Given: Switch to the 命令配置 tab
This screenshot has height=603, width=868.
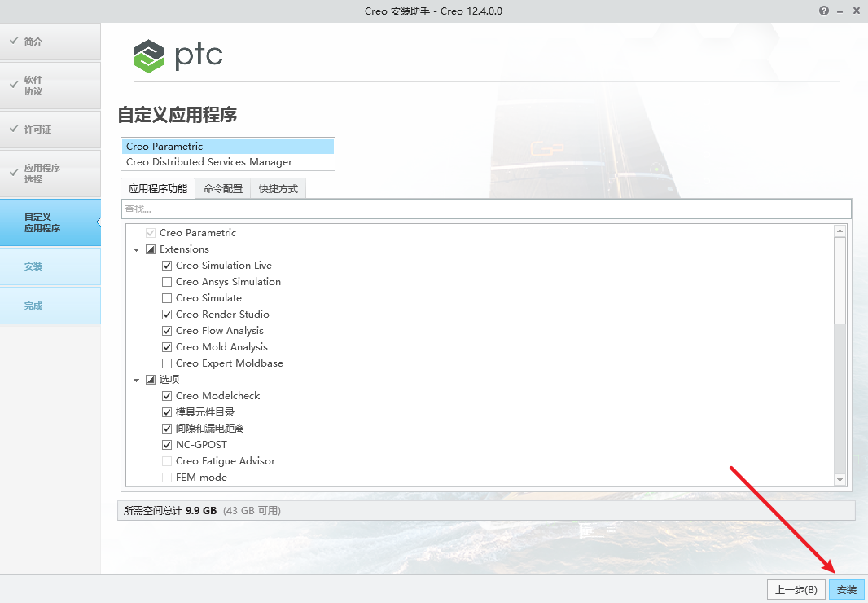Looking at the screenshot, I should pyautogui.click(x=223, y=189).
